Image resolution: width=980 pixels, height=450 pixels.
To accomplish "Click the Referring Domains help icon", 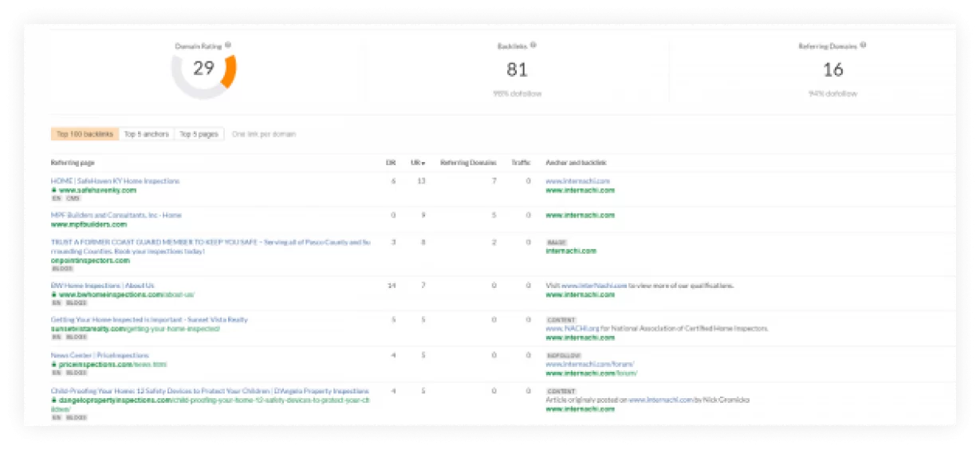I will click(x=863, y=45).
